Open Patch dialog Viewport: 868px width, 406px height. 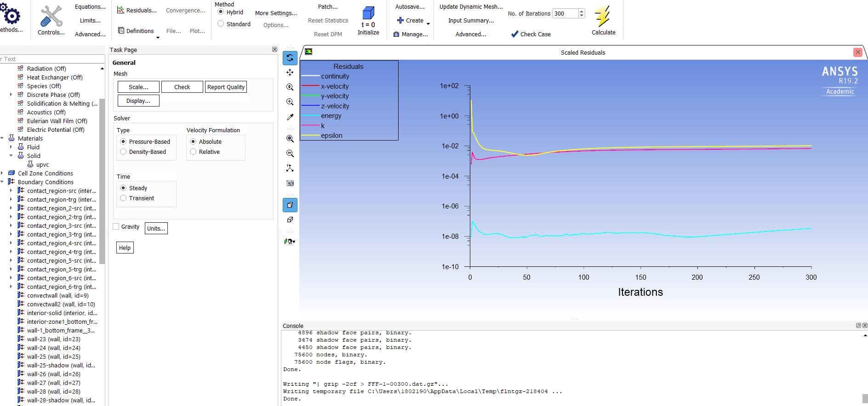pyautogui.click(x=328, y=7)
